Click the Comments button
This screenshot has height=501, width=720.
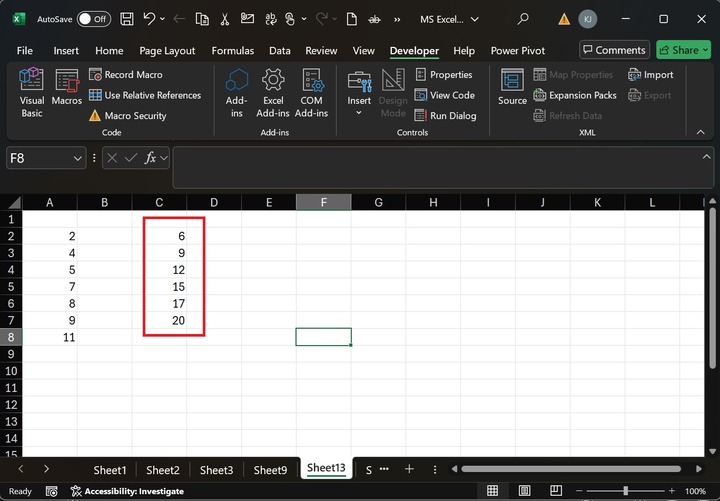614,50
